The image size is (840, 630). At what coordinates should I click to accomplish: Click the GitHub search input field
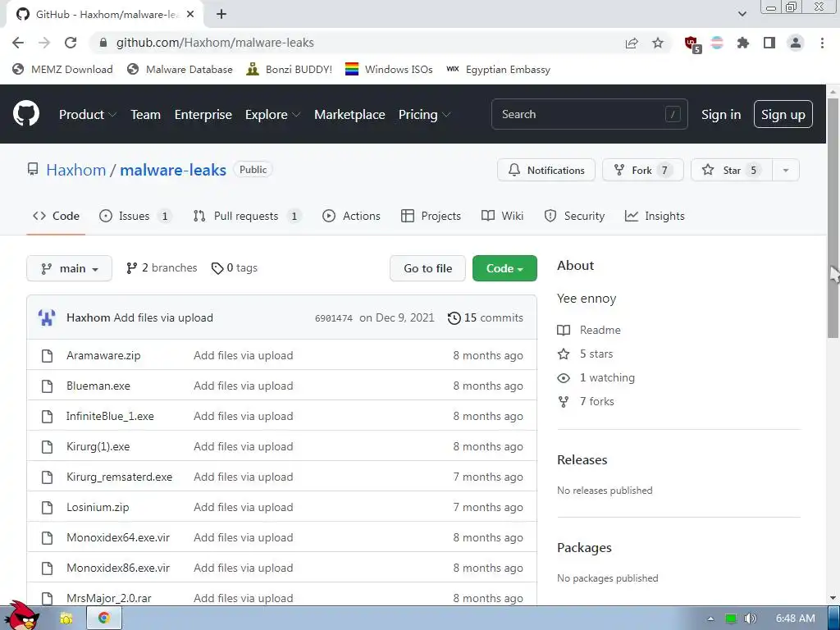[x=589, y=114]
